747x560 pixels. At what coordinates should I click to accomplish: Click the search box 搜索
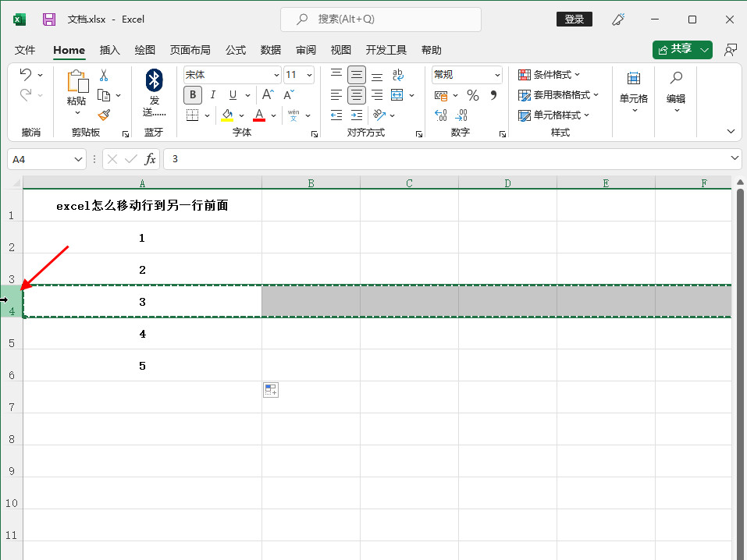[x=381, y=19]
